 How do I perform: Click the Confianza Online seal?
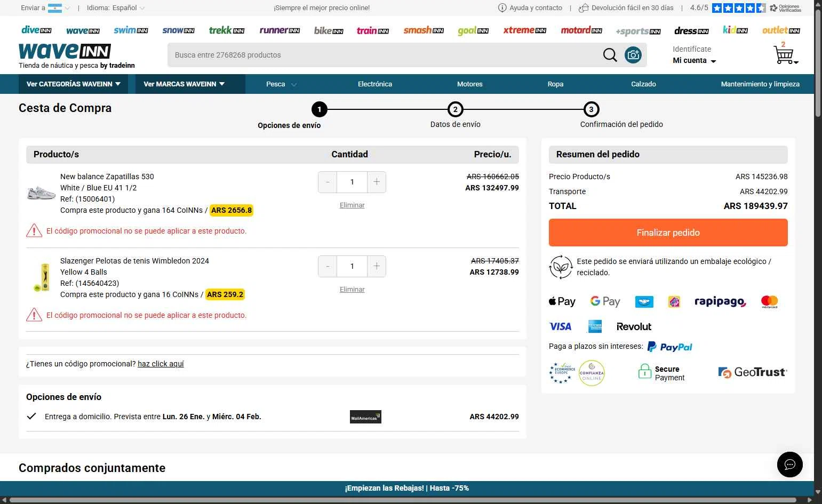click(592, 373)
